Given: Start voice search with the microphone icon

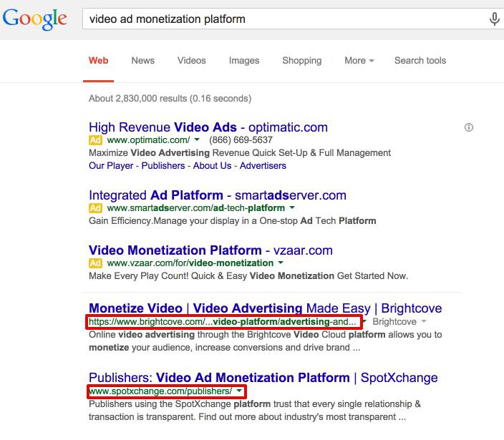Looking at the screenshot, I should pyautogui.click(x=495, y=19).
